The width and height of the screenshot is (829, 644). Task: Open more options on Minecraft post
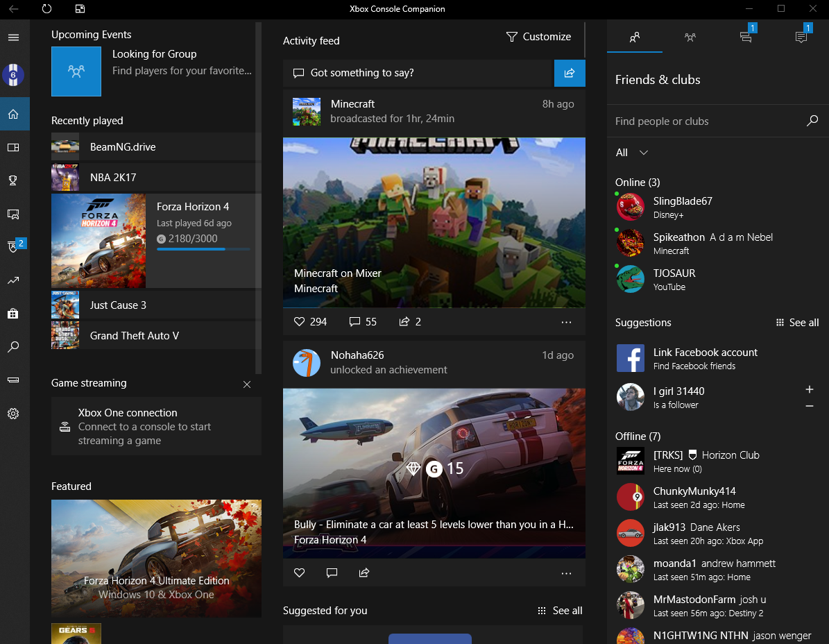(x=566, y=322)
